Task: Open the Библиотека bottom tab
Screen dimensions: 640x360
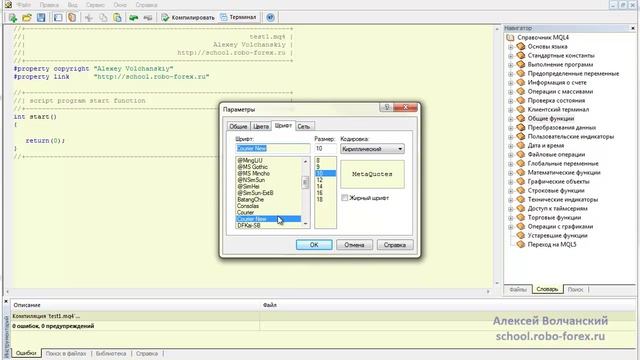Action: pos(111,353)
